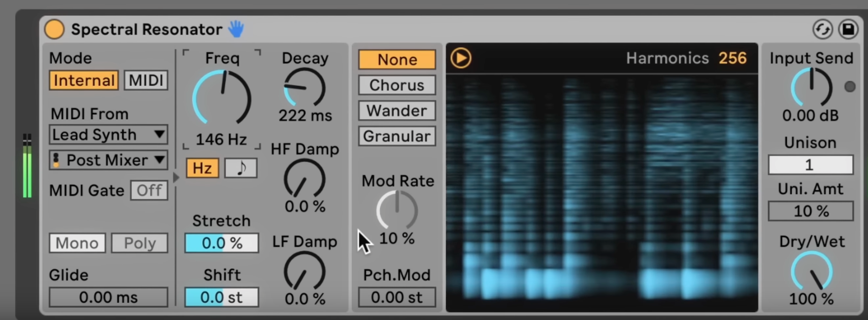Switch frequency unit to Hz

[x=202, y=168]
